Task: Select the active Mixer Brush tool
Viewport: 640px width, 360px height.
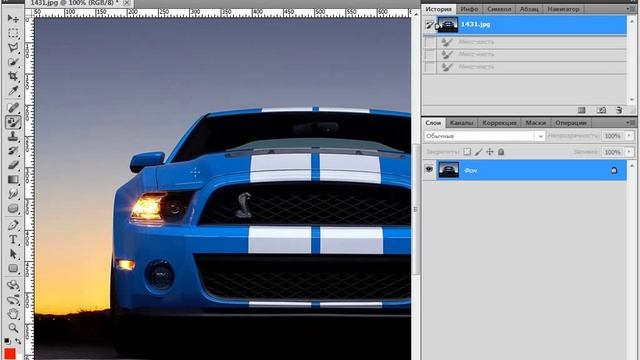Action: coord(13,122)
